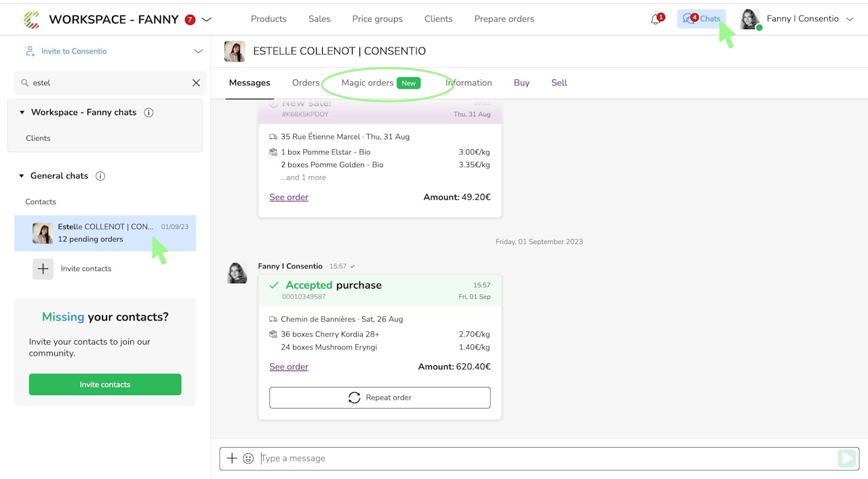The image size is (868, 479).
Task: Click the emoji smiley icon
Action: click(248, 459)
